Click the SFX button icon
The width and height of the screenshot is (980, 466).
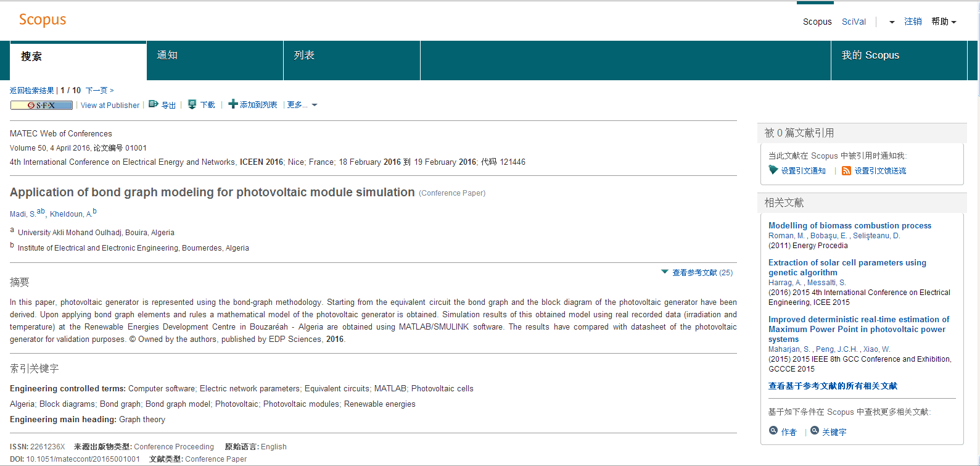(x=41, y=106)
